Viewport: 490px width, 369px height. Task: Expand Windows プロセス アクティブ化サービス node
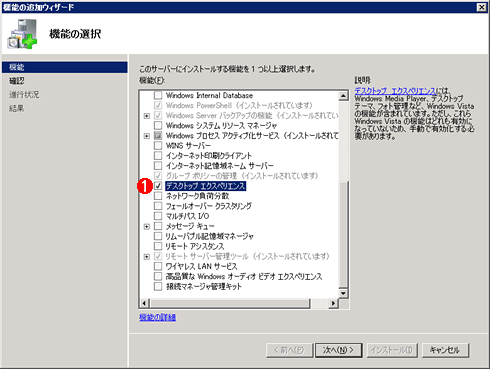coord(147,136)
